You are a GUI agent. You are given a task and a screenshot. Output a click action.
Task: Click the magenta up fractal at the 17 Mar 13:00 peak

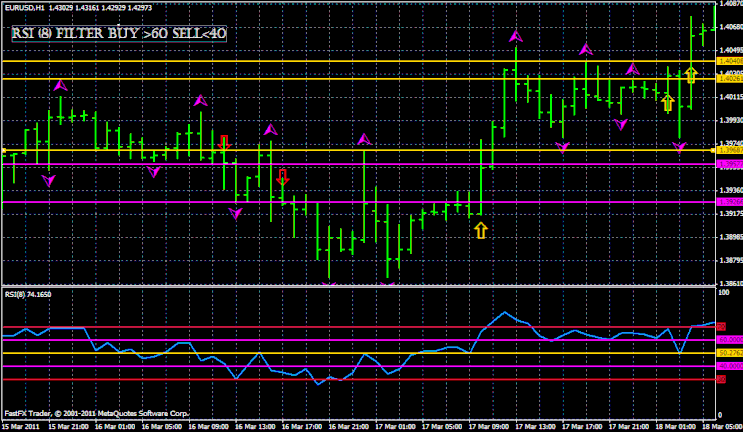[x=516, y=36]
